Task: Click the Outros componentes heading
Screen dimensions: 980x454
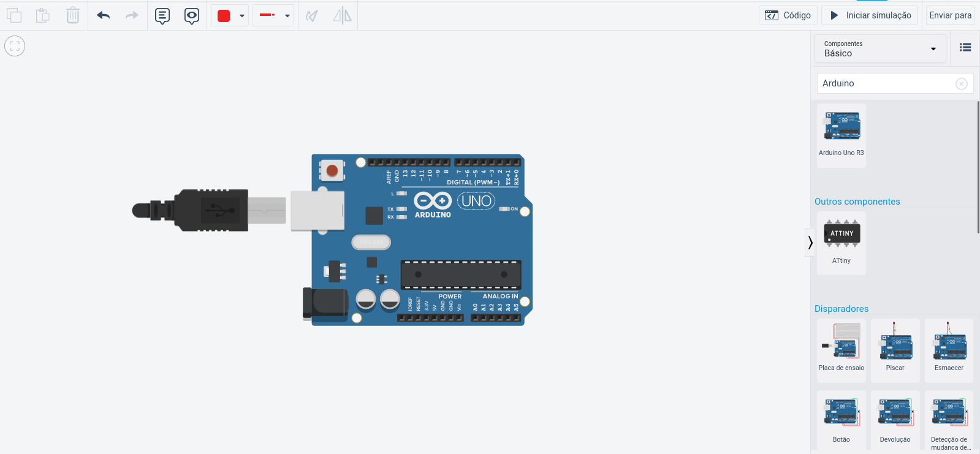Action: pyautogui.click(x=857, y=202)
